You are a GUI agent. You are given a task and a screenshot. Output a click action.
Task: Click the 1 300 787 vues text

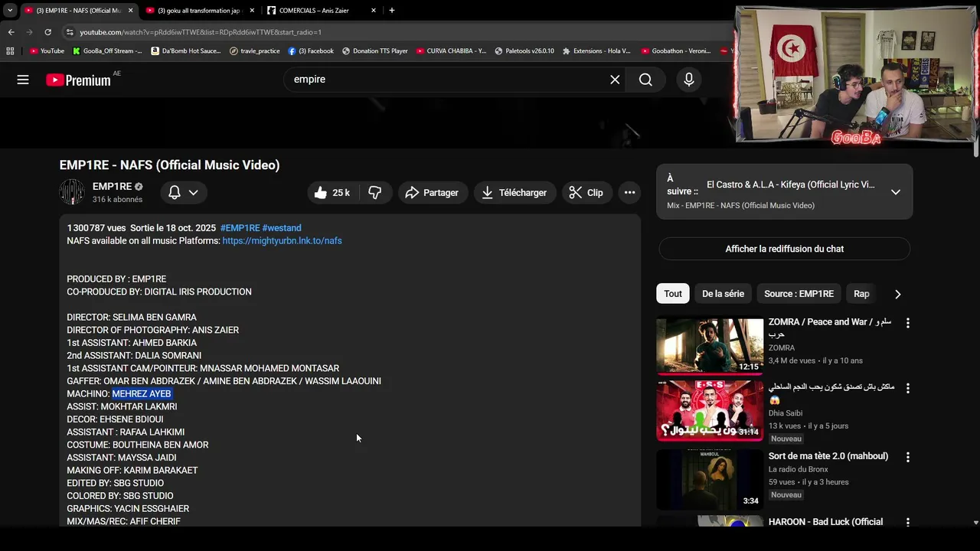click(x=96, y=228)
